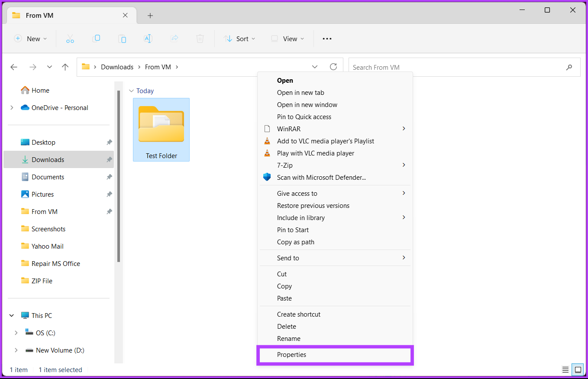588x379 pixels.
Task: Click the New button in toolbar
Action: pyautogui.click(x=30, y=39)
